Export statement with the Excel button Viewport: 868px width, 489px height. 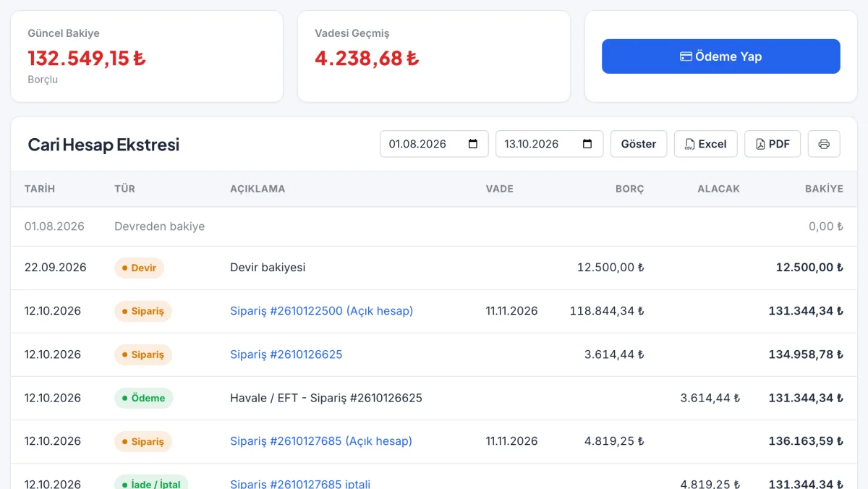[706, 144]
